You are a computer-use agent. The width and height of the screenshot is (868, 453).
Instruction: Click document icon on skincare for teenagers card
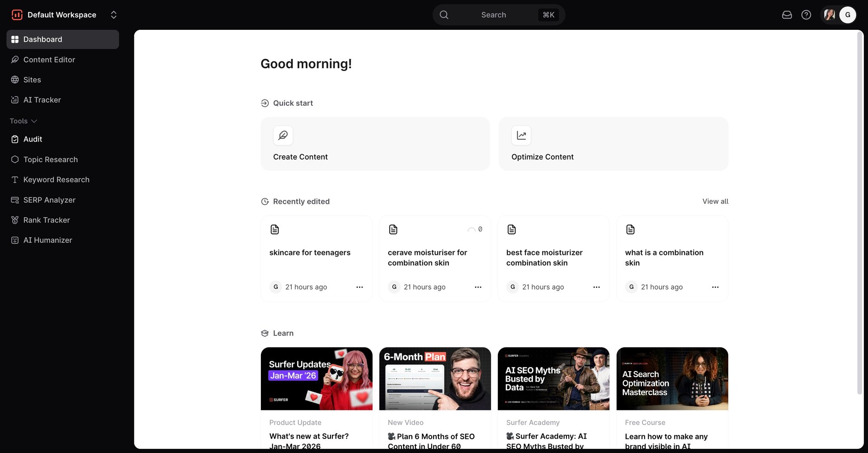275,230
